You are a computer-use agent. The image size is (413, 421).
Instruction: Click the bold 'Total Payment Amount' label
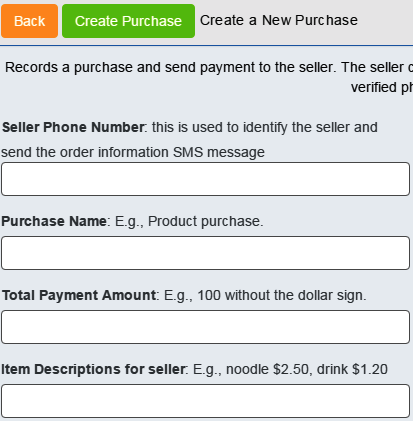pos(79,295)
